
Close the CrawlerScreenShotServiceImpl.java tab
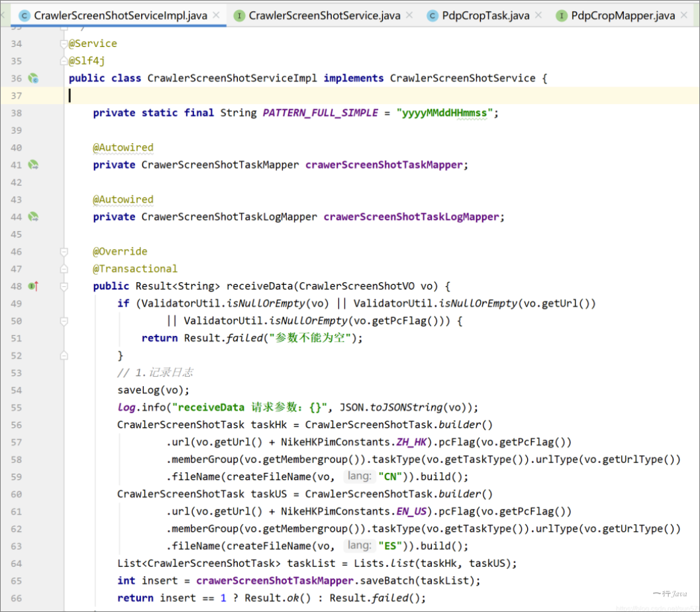pos(216,15)
